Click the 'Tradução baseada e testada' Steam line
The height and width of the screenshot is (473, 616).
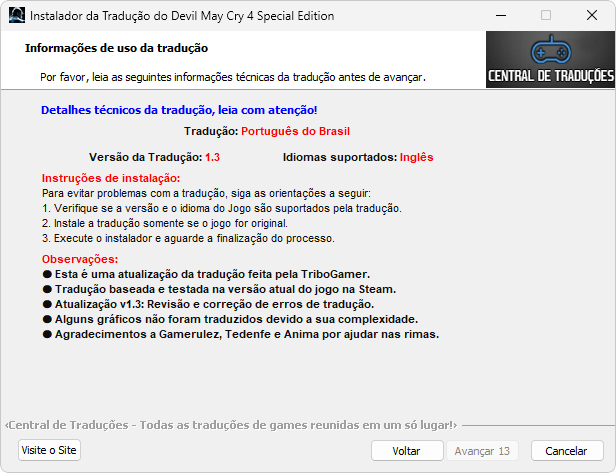(219, 290)
